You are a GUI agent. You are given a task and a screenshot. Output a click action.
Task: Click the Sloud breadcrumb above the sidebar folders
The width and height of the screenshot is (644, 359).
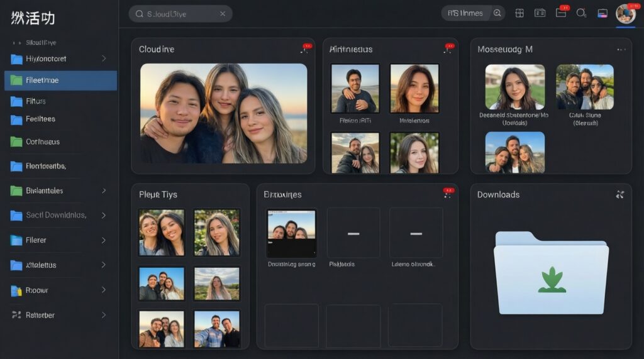(40, 43)
